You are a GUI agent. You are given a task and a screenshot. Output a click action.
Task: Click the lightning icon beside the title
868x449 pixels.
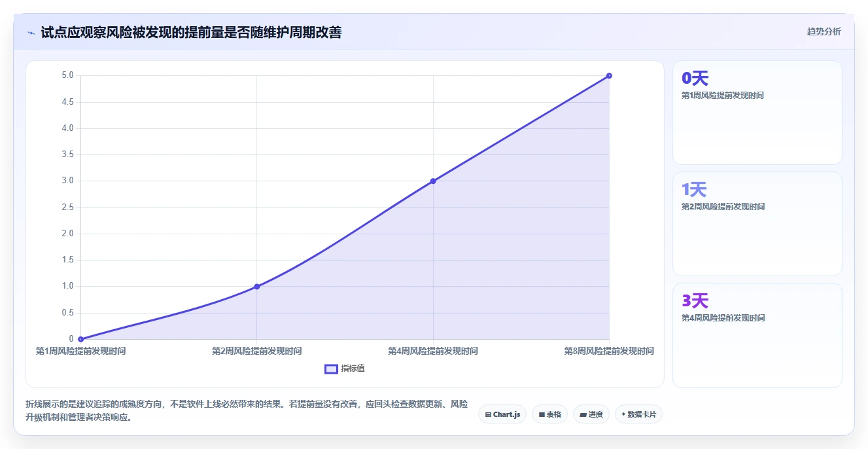click(x=31, y=33)
